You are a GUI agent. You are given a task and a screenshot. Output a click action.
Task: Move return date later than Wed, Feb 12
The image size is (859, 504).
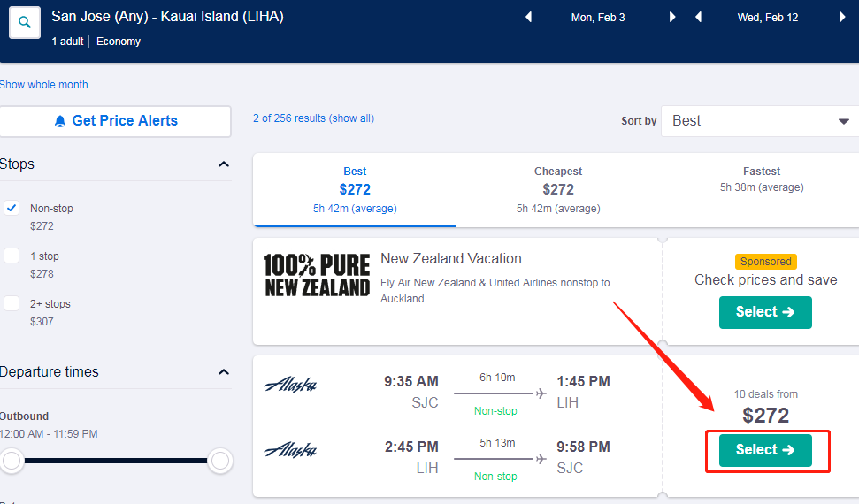pos(842,17)
